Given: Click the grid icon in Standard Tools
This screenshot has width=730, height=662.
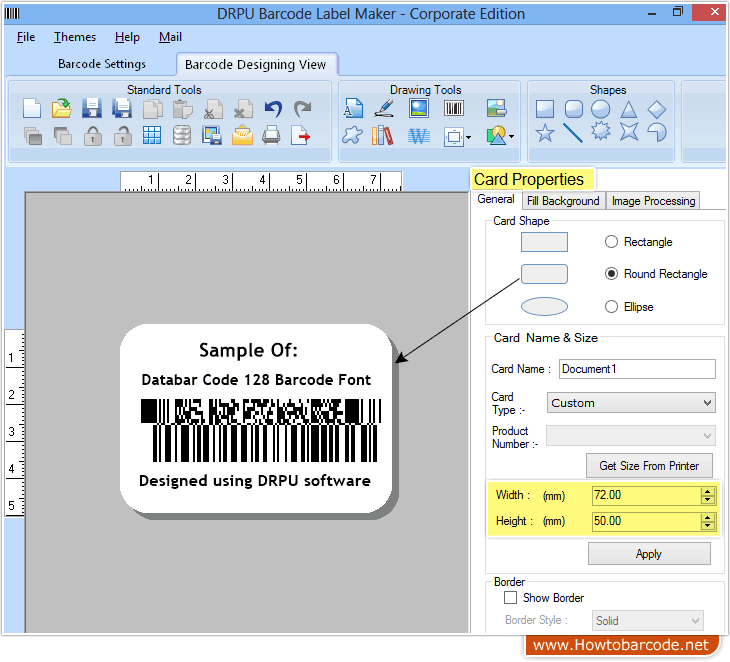Looking at the screenshot, I should point(151,135).
